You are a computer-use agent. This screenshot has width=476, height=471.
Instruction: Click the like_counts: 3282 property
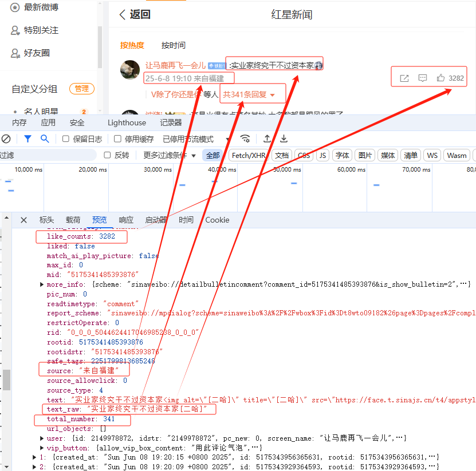[x=81, y=236]
